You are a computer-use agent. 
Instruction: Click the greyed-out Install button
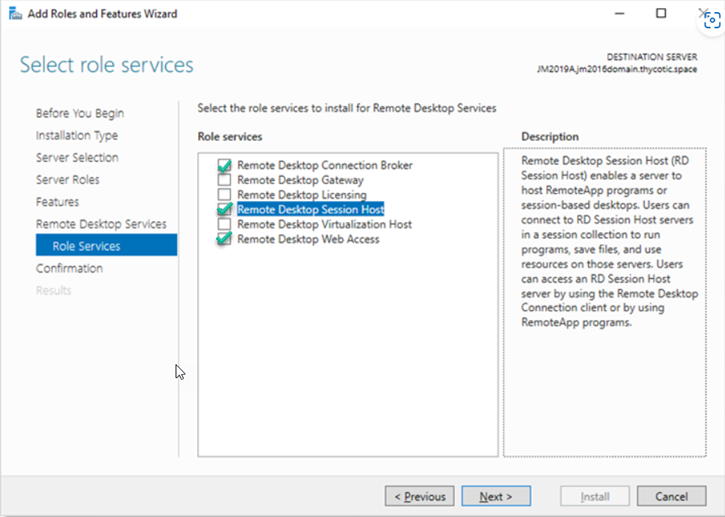(x=595, y=496)
